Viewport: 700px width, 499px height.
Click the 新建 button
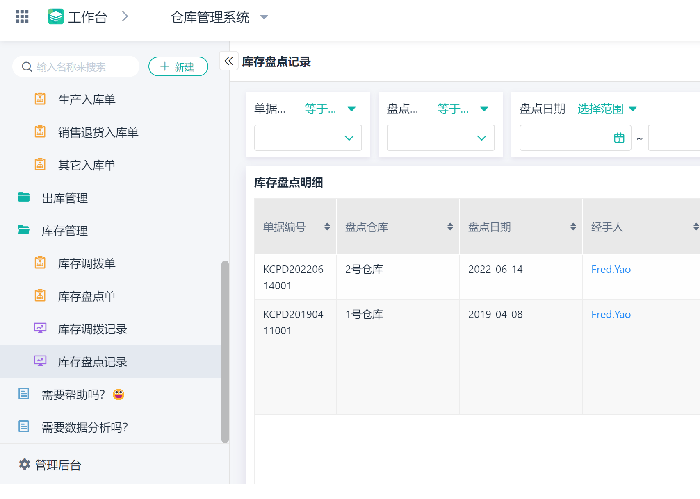(178, 66)
